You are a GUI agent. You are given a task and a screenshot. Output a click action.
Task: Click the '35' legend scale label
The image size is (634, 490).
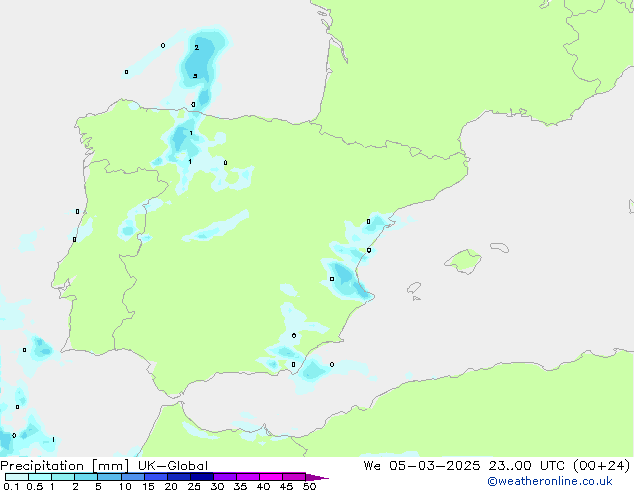pyautogui.click(x=240, y=486)
